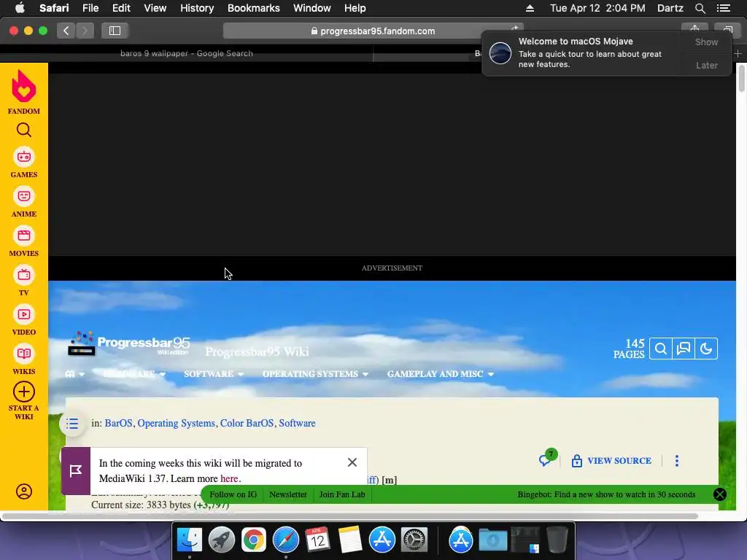Open the Window menu
This screenshot has width=747, height=560.
(312, 8)
